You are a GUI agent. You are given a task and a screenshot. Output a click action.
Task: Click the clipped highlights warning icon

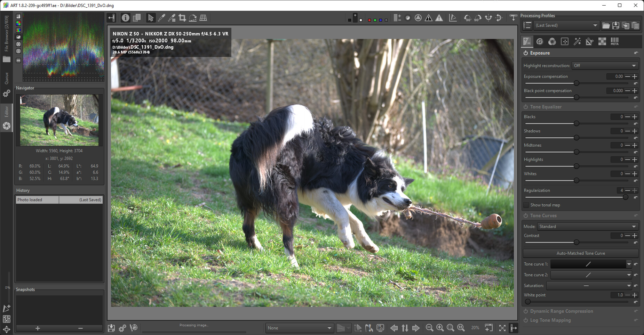(439, 18)
